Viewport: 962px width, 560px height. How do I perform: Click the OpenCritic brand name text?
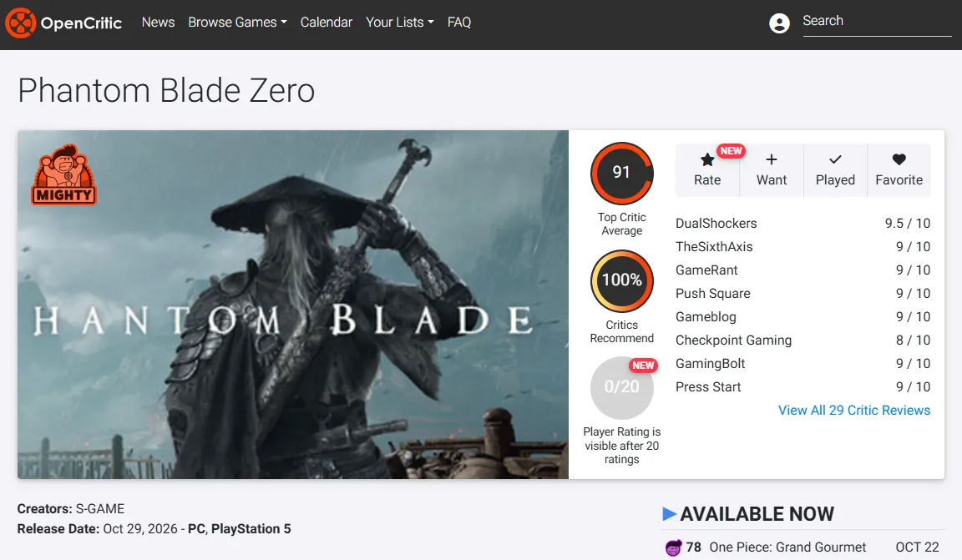pos(81,23)
